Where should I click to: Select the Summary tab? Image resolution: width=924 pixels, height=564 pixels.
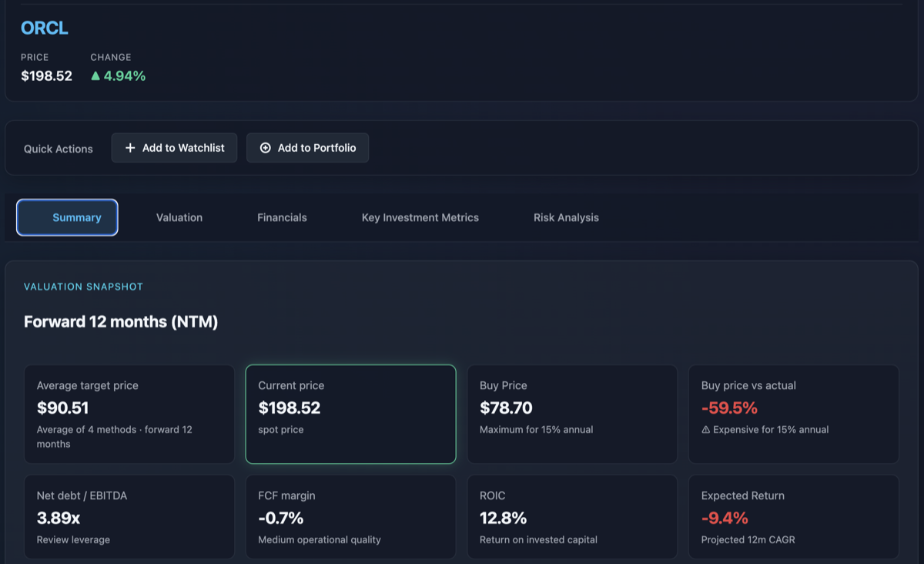[67, 217]
